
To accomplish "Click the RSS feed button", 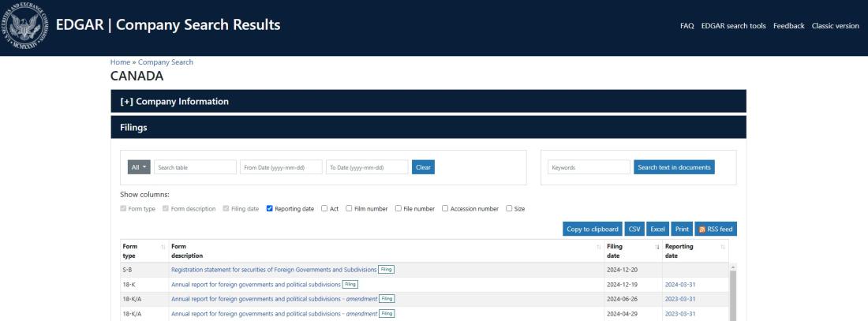I will click(x=716, y=230).
